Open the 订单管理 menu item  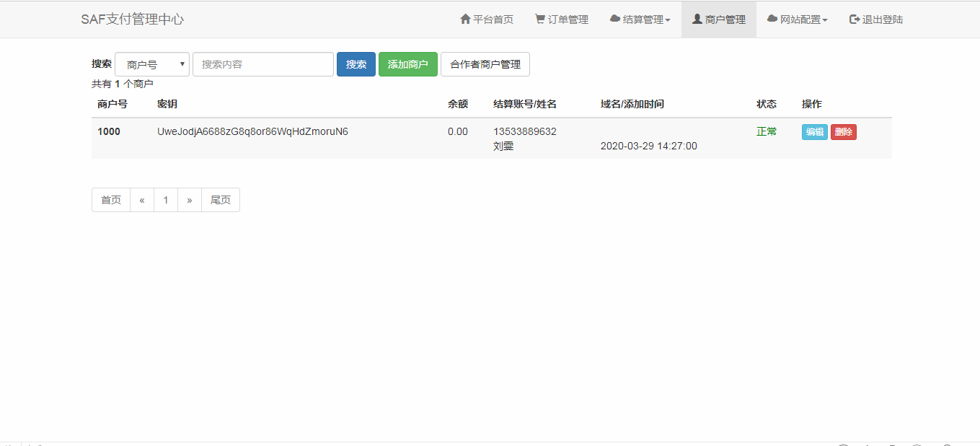562,19
